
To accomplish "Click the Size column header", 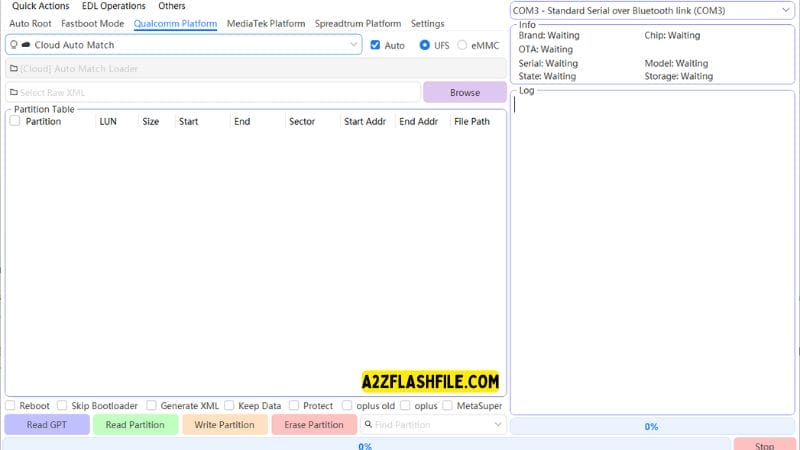I will point(151,121).
